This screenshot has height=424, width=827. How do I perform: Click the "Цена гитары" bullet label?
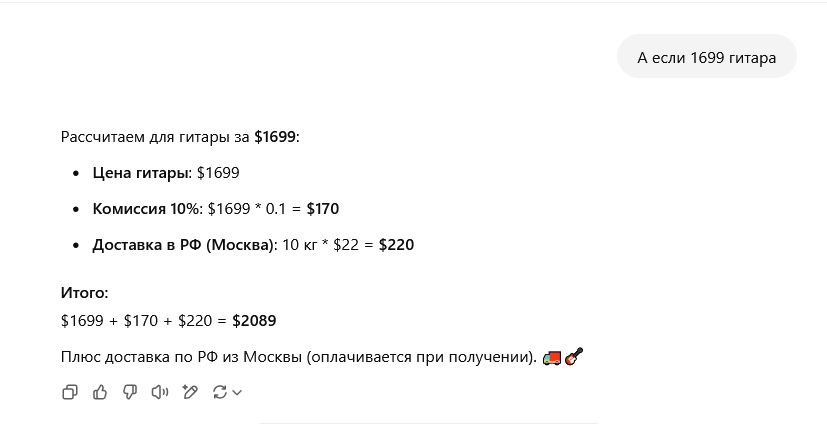pyautogui.click(x=140, y=173)
